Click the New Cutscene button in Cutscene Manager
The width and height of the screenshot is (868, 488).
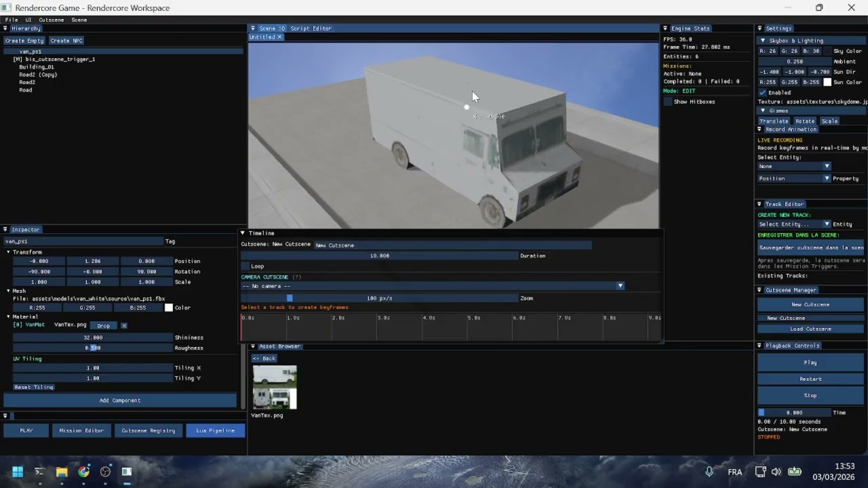(x=810, y=305)
